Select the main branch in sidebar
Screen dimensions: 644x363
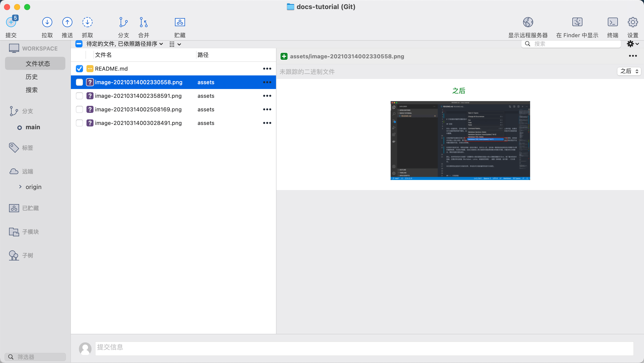33,127
